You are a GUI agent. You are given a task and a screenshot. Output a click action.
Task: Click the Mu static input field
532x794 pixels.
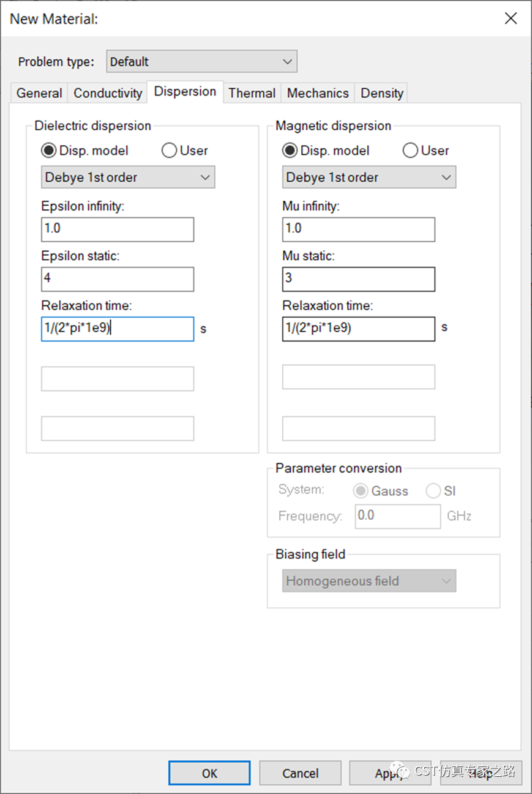(359, 279)
